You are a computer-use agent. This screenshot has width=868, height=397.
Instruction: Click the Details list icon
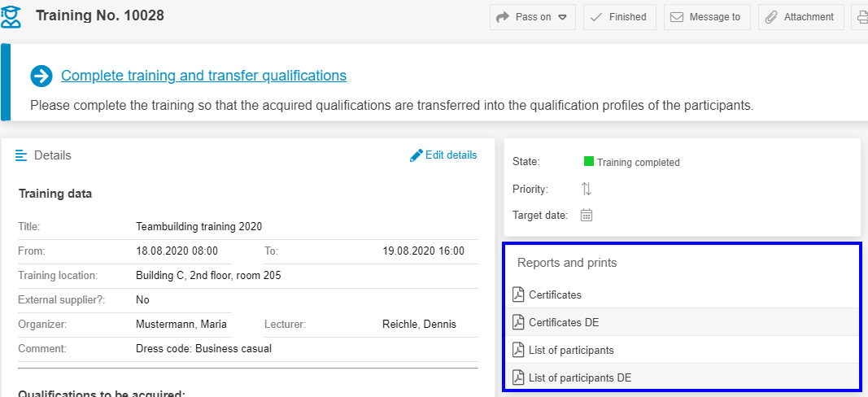click(22, 155)
